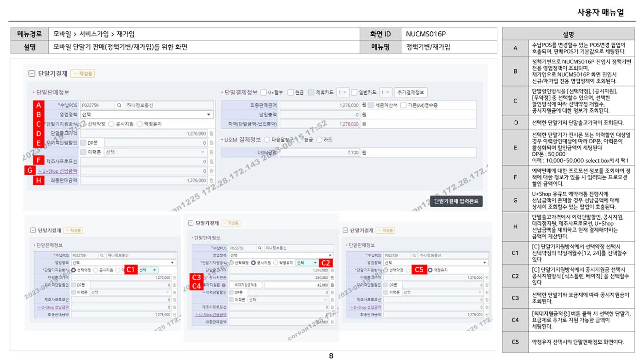This screenshot has height=362, width=644.
Task: Select 카드 radio for USIM 결제정보
Action: [x=319, y=140]
